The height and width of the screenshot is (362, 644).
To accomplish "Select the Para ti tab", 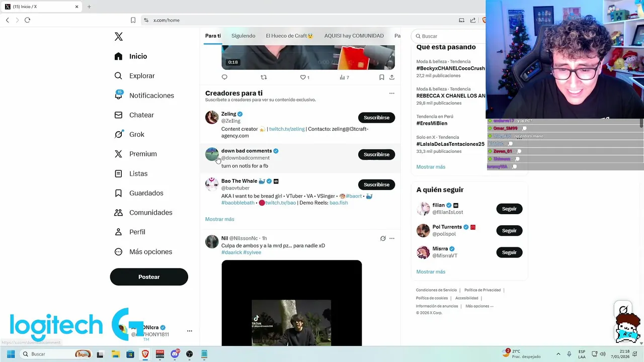I will click(x=213, y=36).
